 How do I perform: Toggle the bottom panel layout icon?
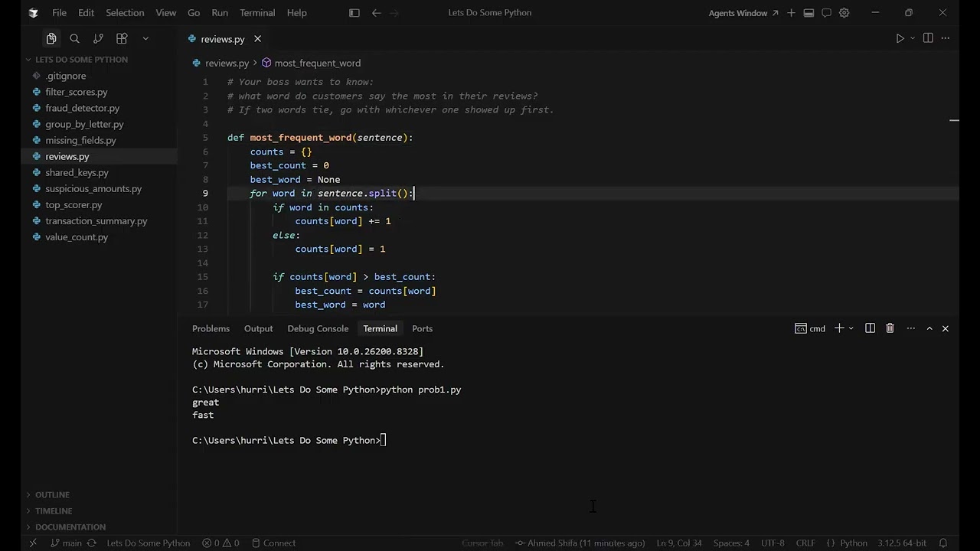(808, 13)
